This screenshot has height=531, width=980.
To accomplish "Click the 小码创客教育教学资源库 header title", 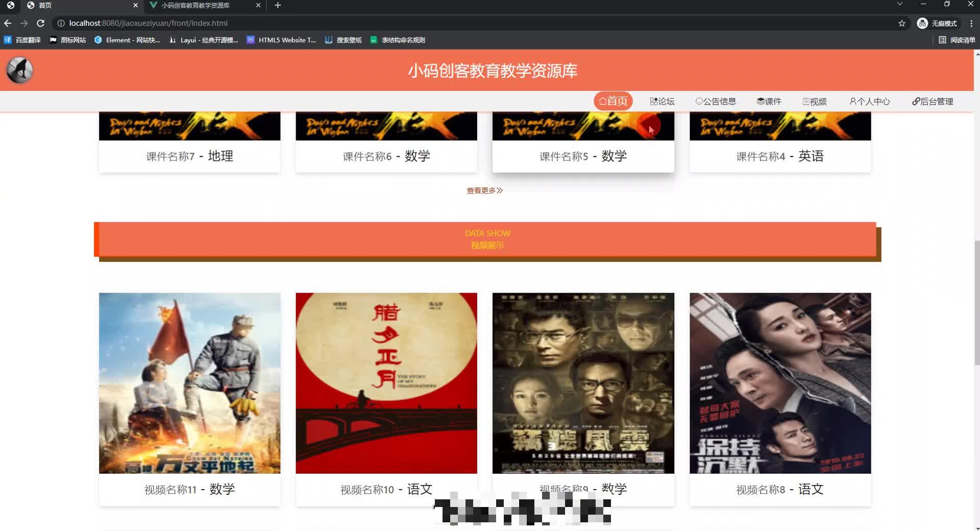I will (493, 70).
